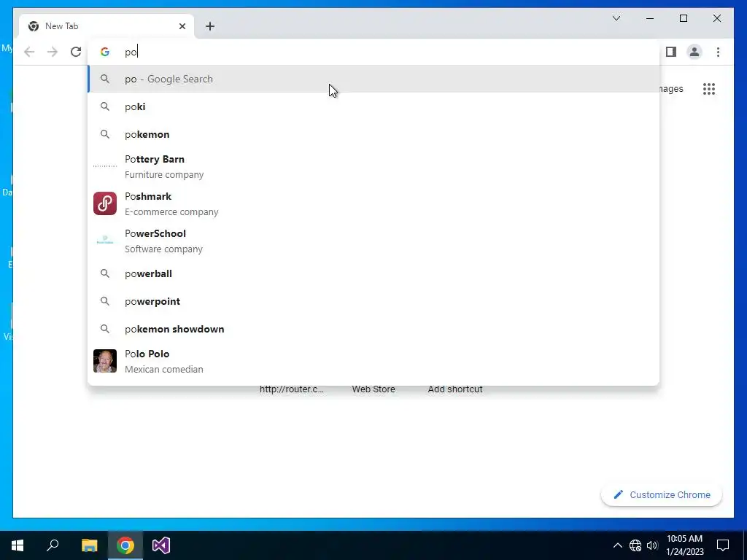The height and width of the screenshot is (560, 747).
Task: Click the Add shortcut button
Action: click(x=455, y=389)
